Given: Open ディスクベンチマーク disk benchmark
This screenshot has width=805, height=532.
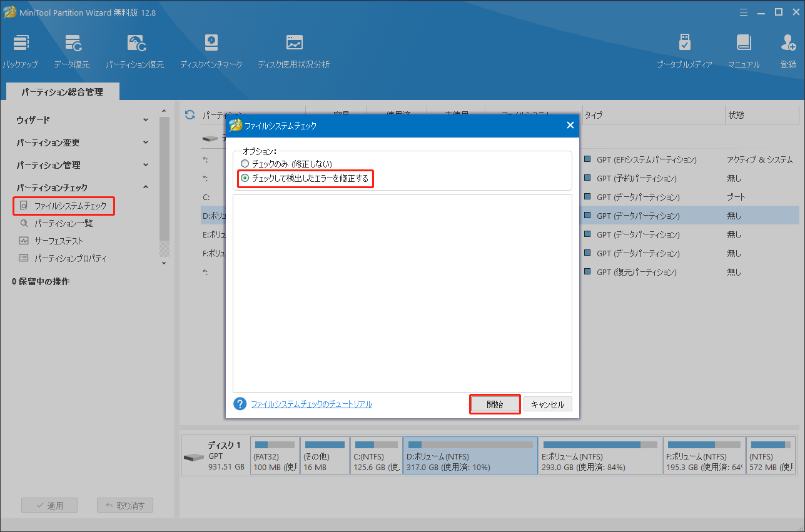Looking at the screenshot, I should pyautogui.click(x=211, y=51).
